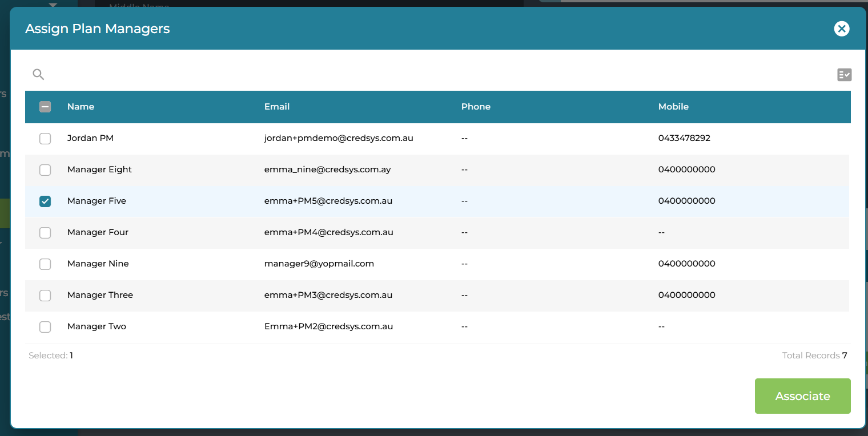Check the Manager Three checkbox

click(x=45, y=296)
